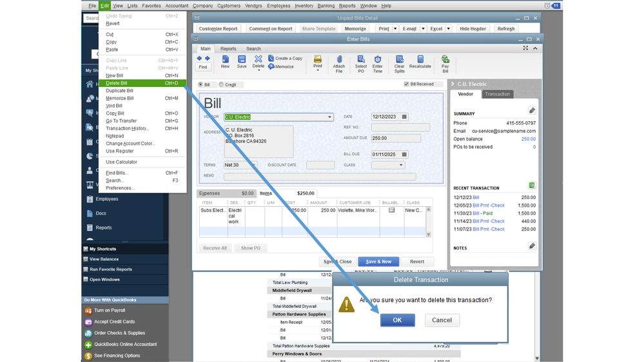Click the Print icon in Enter Bills toolbar
This screenshot has height=362, width=644.
click(317, 59)
